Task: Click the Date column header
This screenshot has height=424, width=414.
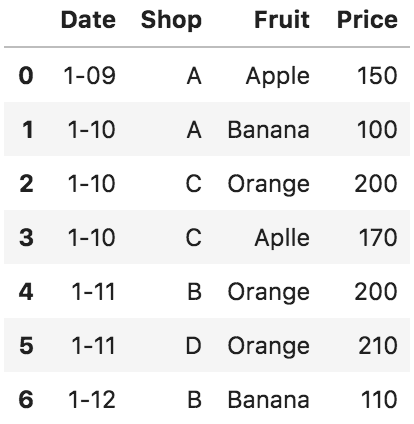Action: (88, 20)
